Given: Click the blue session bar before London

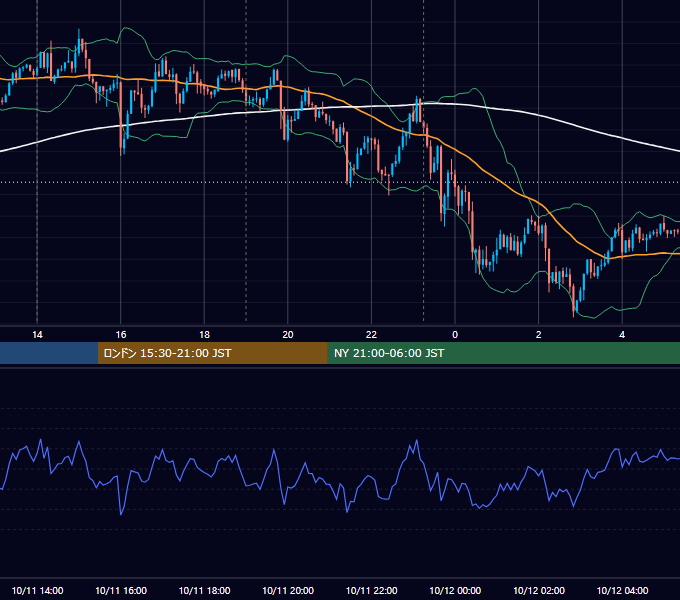Looking at the screenshot, I should click(x=49, y=353).
